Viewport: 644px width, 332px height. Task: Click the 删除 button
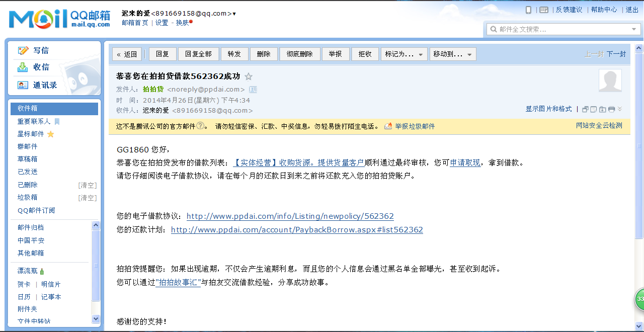264,54
